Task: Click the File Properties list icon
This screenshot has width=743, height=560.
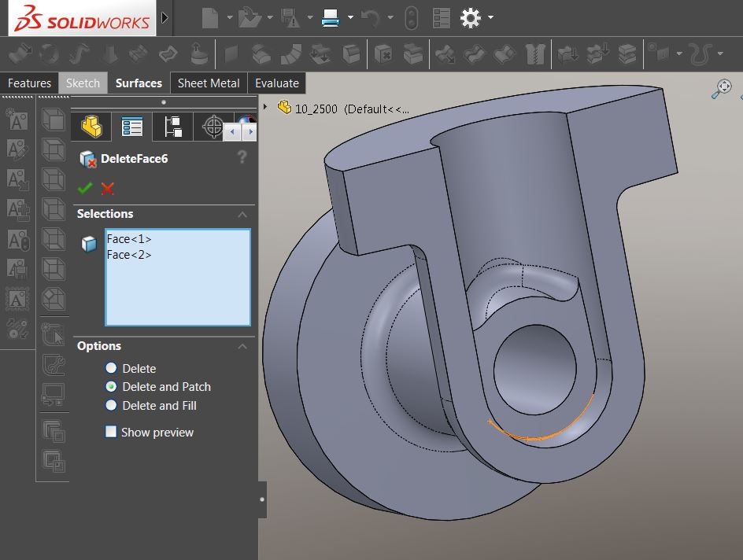Action: coord(441,18)
